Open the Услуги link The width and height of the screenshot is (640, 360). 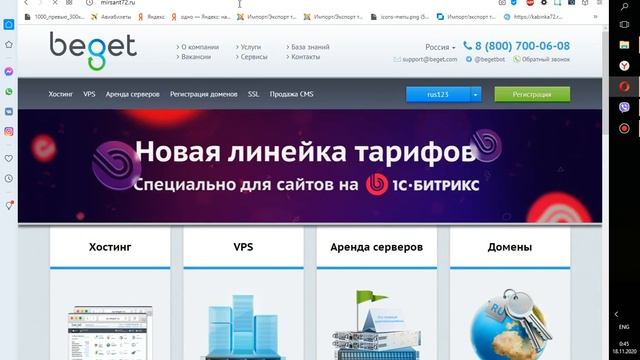pos(251,47)
